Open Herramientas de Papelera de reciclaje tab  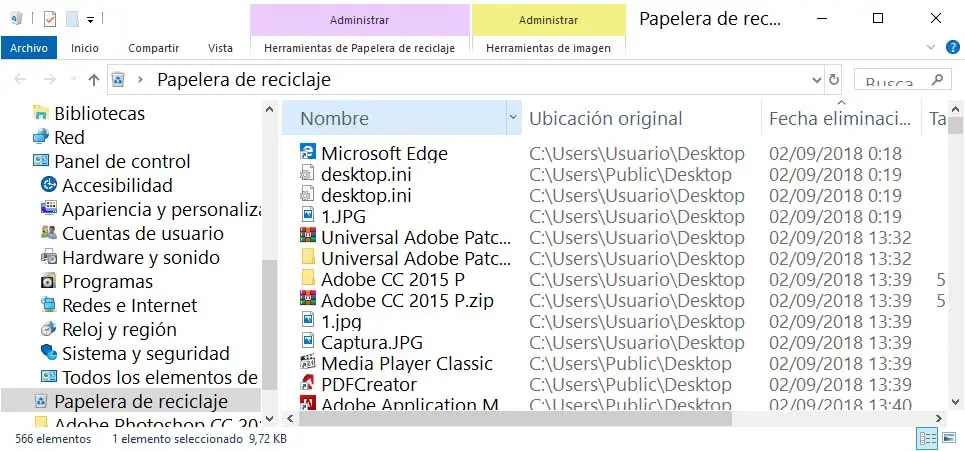[x=359, y=47]
